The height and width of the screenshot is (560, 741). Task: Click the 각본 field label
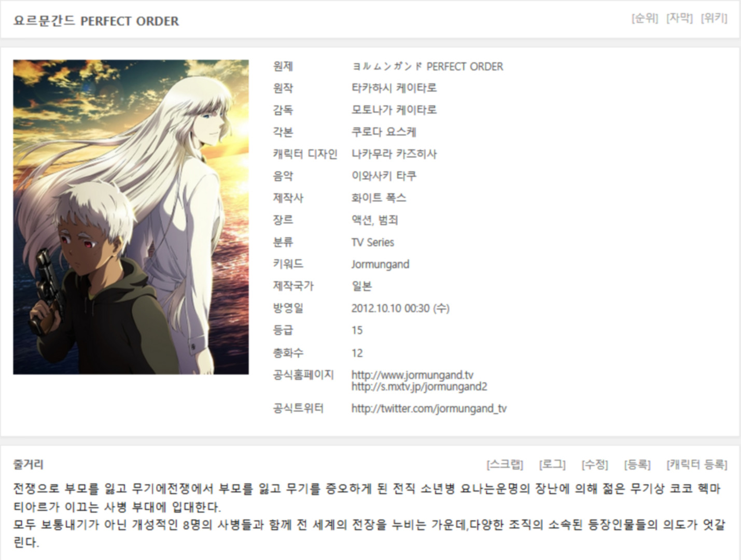(283, 132)
